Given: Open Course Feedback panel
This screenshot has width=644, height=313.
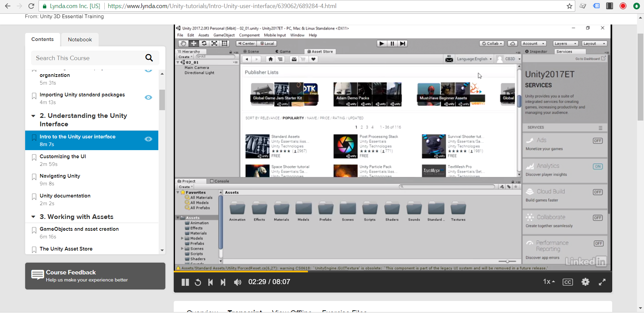Looking at the screenshot, I should [x=95, y=276].
